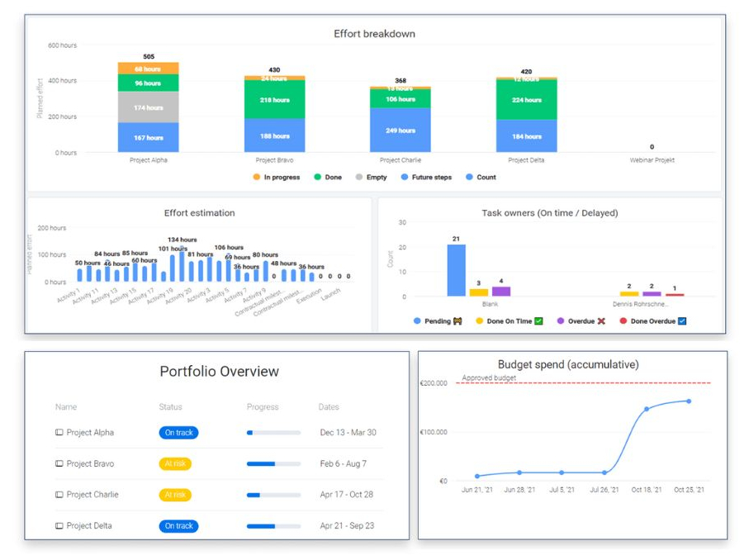The width and height of the screenshot is (749, 560).
Task: Click the board icon beside Project Delta
Action: pos(59,525)
